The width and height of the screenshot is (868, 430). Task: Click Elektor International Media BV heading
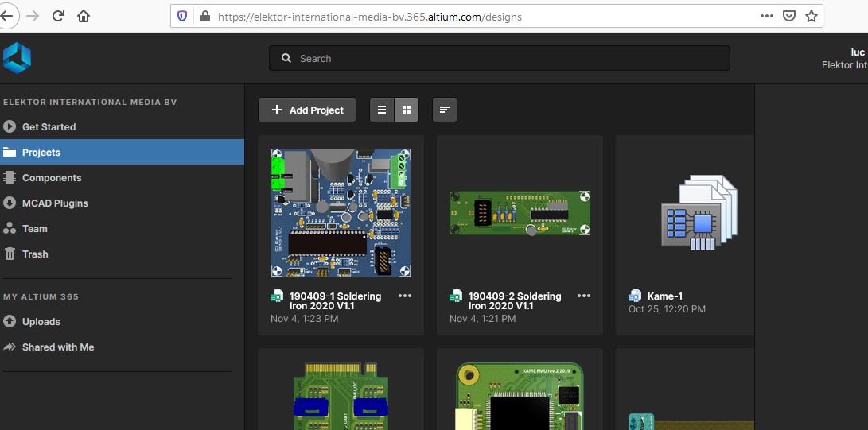coord(90,103)
